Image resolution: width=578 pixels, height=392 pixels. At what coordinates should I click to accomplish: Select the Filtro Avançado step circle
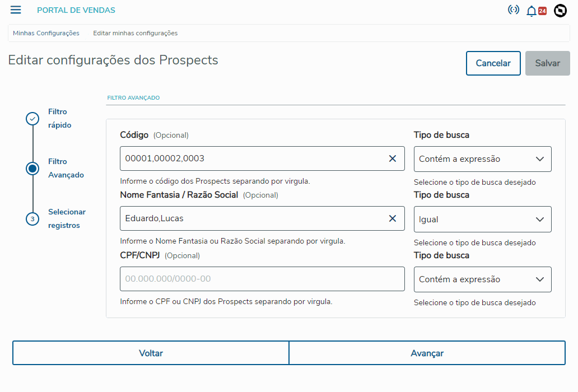pos(32,169)
